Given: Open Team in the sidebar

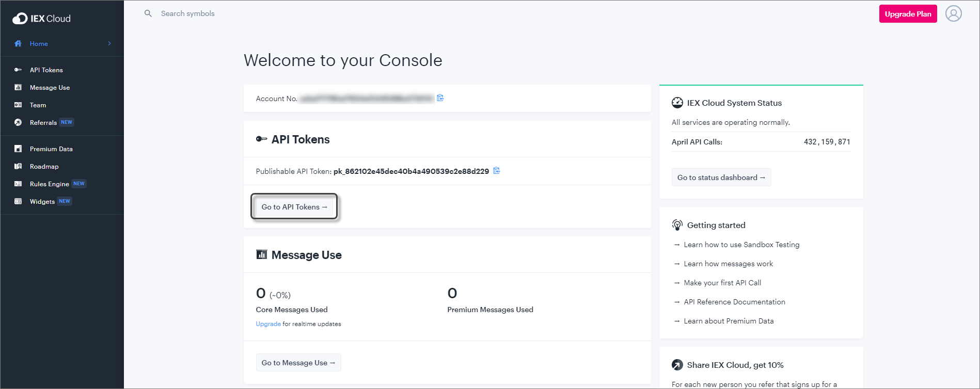Looking at the screenshot, I should 38,105.
